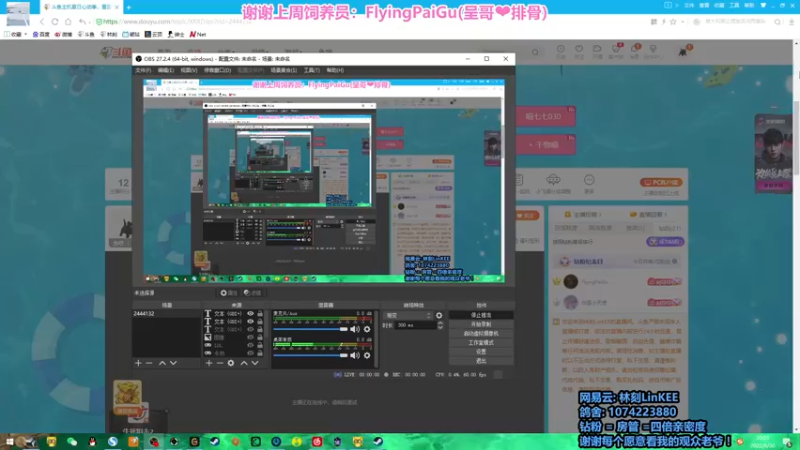Viewport: 800px width, 450px height.
Task: Open OBS View menu
Action: (189, 70)
